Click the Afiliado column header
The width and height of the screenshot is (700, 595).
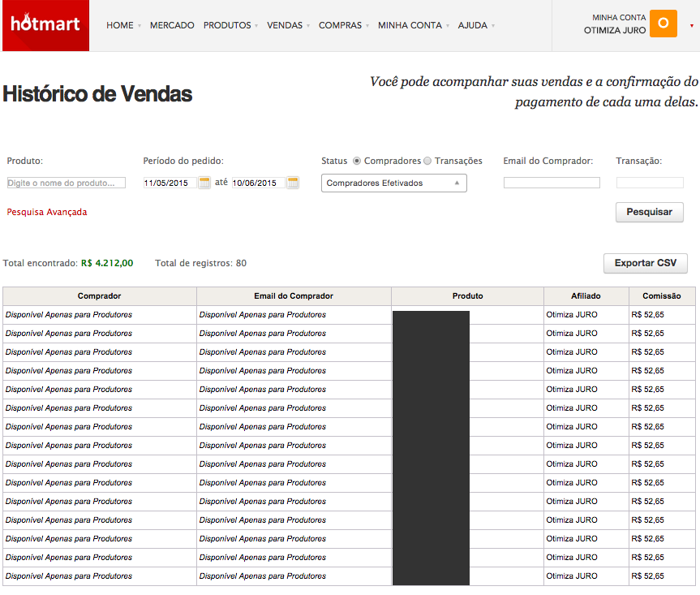[x=586, y=296]
